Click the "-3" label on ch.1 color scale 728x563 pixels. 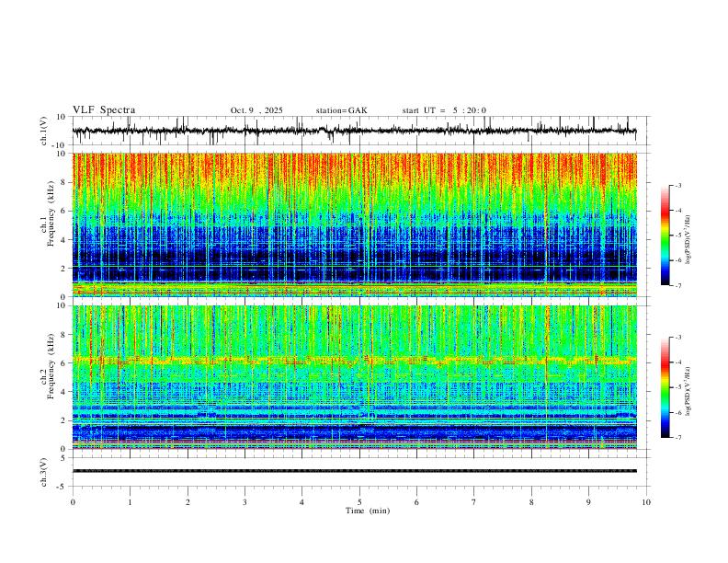pos(678,185)
